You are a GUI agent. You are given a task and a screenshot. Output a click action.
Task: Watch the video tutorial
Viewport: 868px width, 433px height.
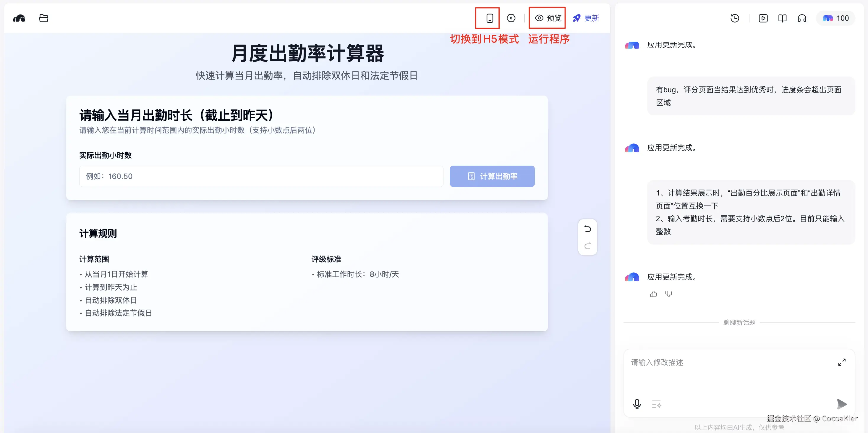pyautogui.click(x=763, y=18)
